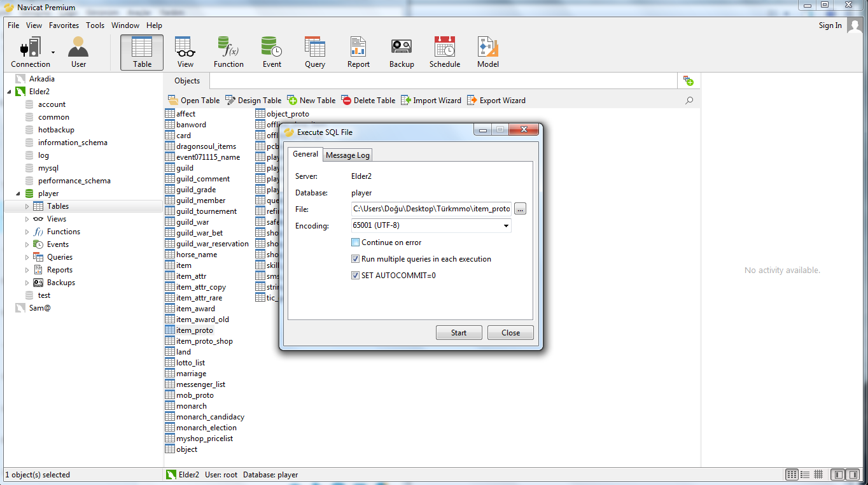
Task: Open the User management icon
Action: tap(78, 52)
